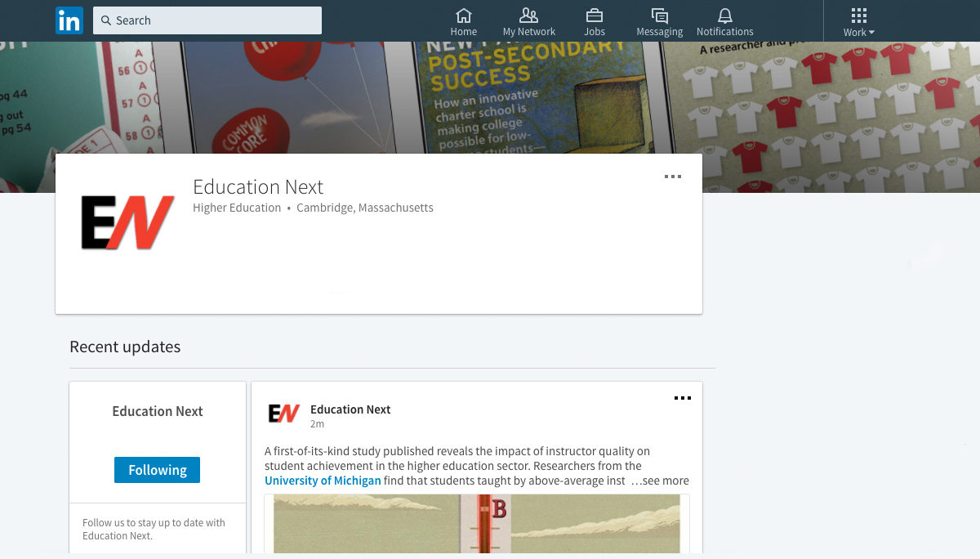Viewport: 980px width, 559px height.
Task: Open the company card three-dot menu
Action: pyautogui.click(x=673, y=177)
